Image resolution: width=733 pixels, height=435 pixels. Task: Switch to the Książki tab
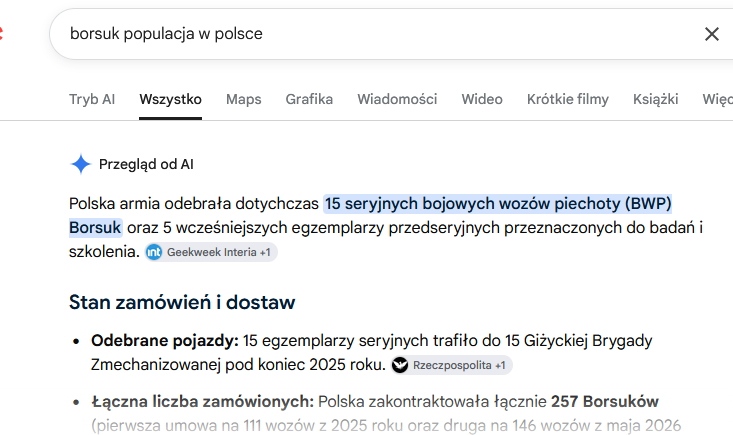655,99
